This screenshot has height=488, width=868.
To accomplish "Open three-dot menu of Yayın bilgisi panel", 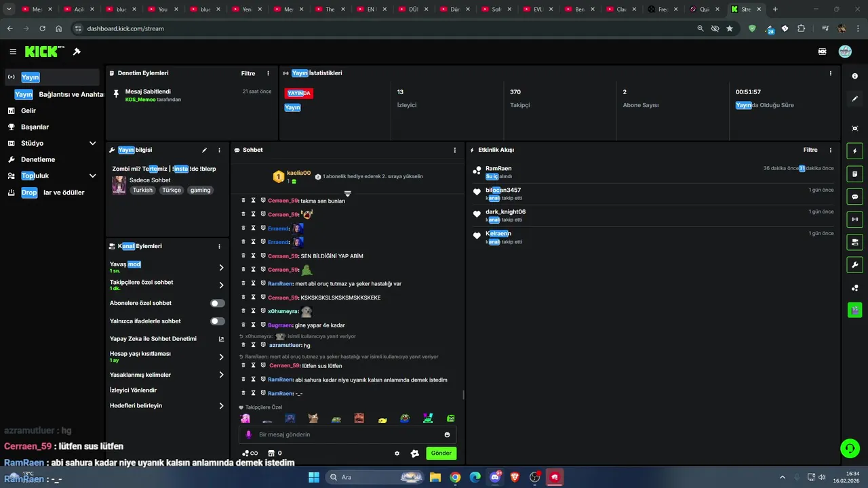I will (x=219, y=150).
